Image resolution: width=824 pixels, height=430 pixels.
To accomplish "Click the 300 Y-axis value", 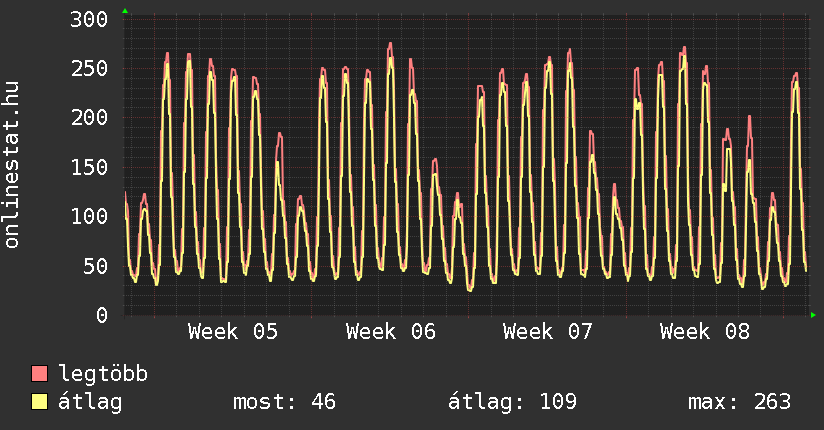I will point(89,20).
